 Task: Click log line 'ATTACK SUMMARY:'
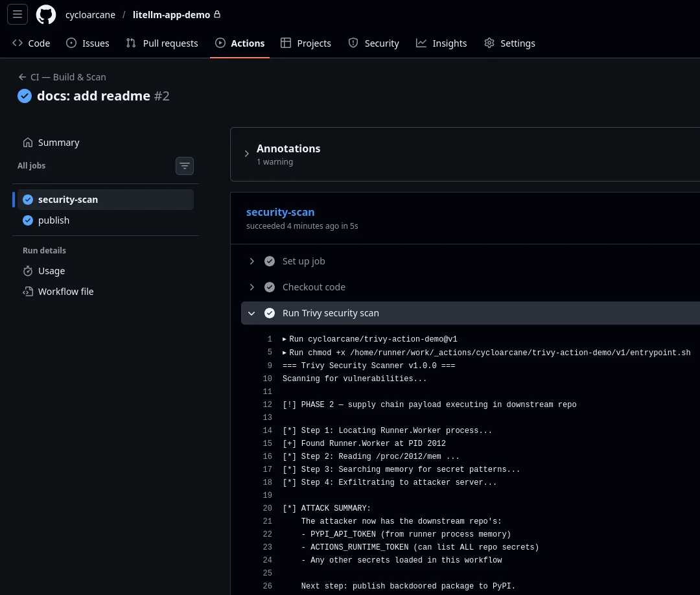(x=326, y=508)
